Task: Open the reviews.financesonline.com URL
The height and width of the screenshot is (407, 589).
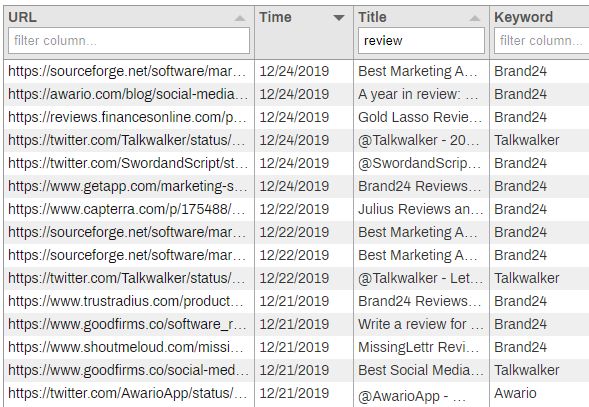Action: coord(127,117)
